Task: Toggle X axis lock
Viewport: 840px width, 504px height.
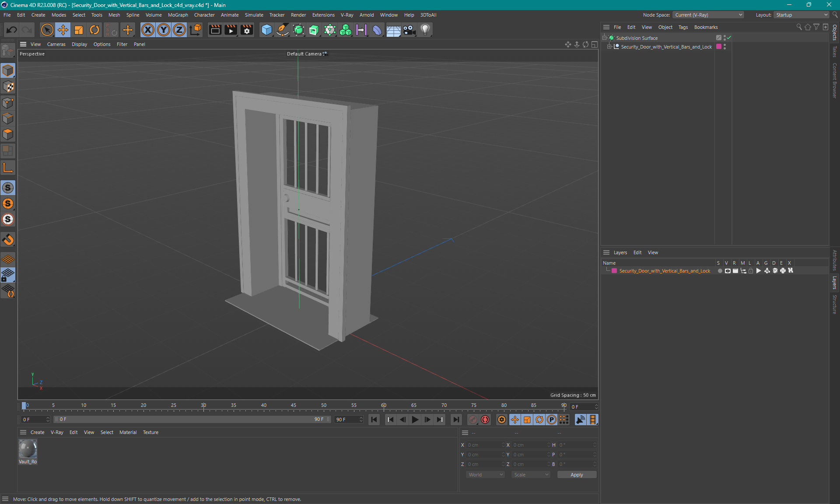Action: 148,30
